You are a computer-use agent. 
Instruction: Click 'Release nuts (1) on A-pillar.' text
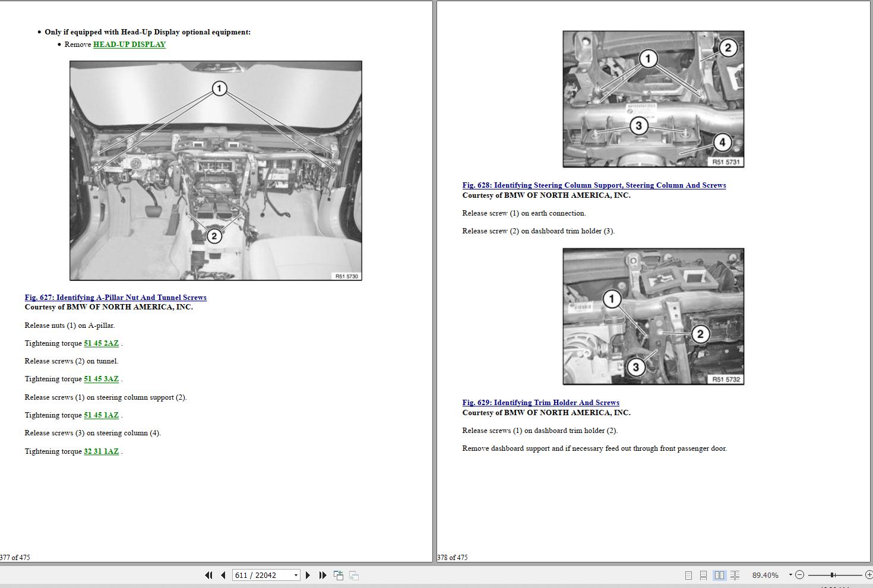[69, 325]
